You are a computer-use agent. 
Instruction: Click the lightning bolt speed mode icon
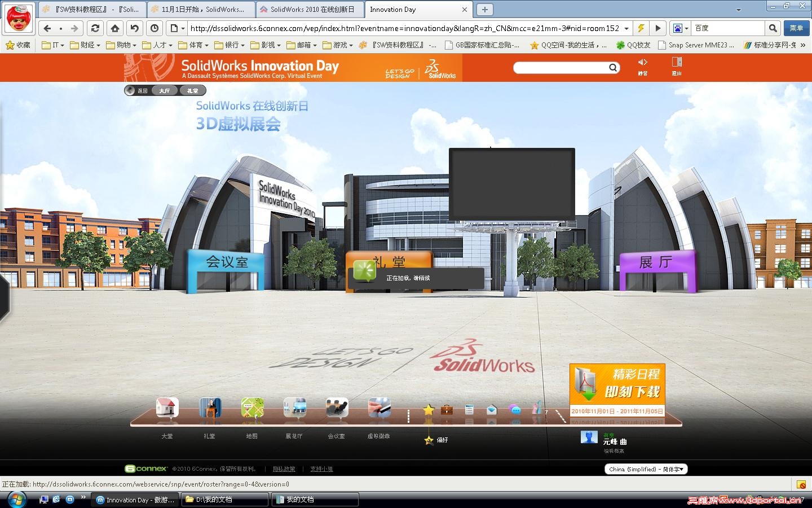point(641,28)
